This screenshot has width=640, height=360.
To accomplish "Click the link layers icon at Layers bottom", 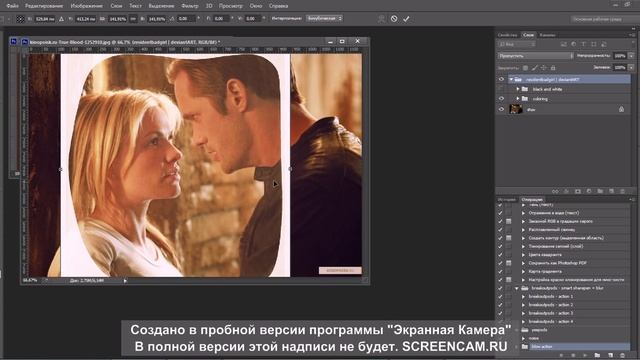I will tap(555, 191).
